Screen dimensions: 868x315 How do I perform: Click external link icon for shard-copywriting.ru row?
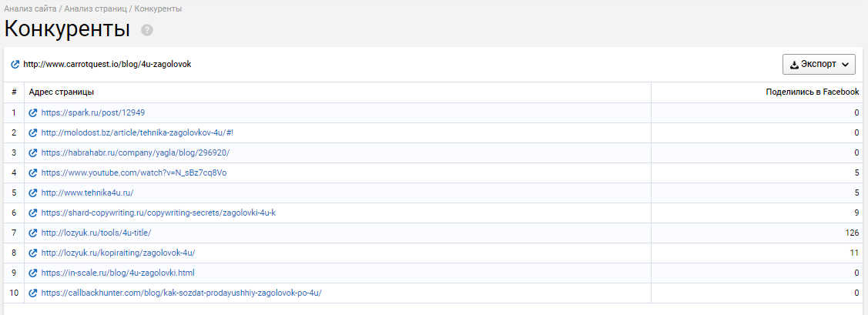(x=33, y=213)
